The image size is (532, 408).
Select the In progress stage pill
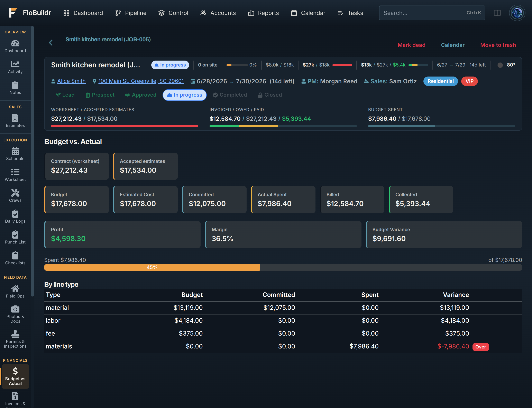pyautogui.click(x=185, y=95)
